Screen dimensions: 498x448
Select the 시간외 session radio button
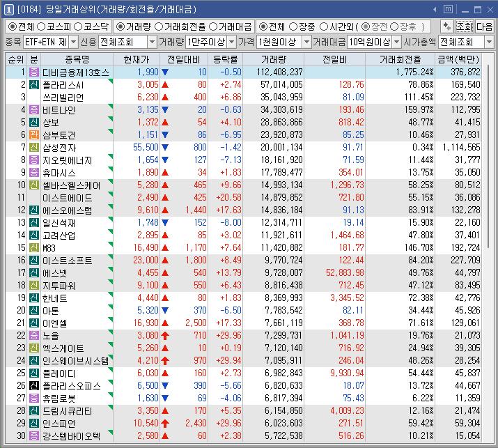pyautogui.click(x=323, y=26)
